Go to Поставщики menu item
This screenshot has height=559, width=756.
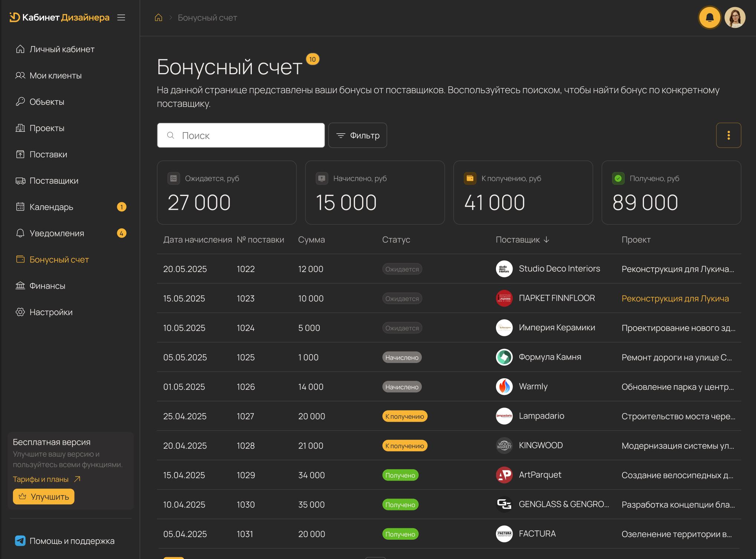click(x=54, y=181)
